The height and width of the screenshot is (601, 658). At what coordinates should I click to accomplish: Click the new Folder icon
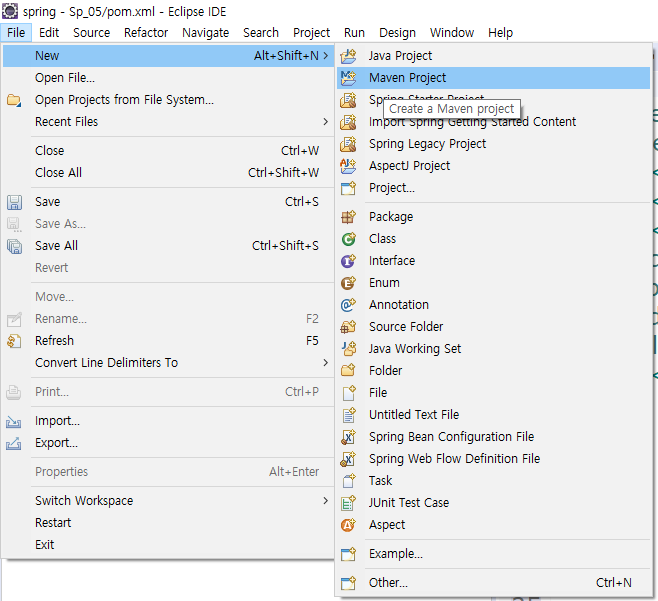(x=348, y=371)
